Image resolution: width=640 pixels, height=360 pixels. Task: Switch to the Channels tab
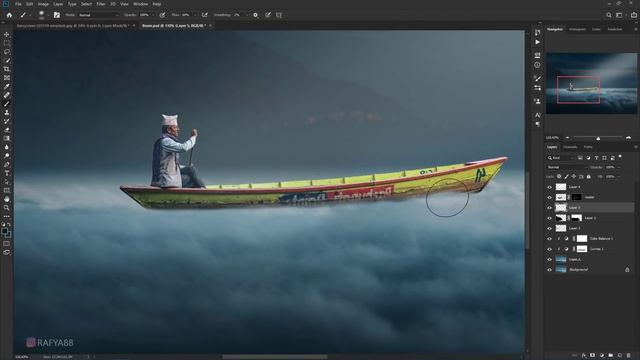[x=570, y=147]
